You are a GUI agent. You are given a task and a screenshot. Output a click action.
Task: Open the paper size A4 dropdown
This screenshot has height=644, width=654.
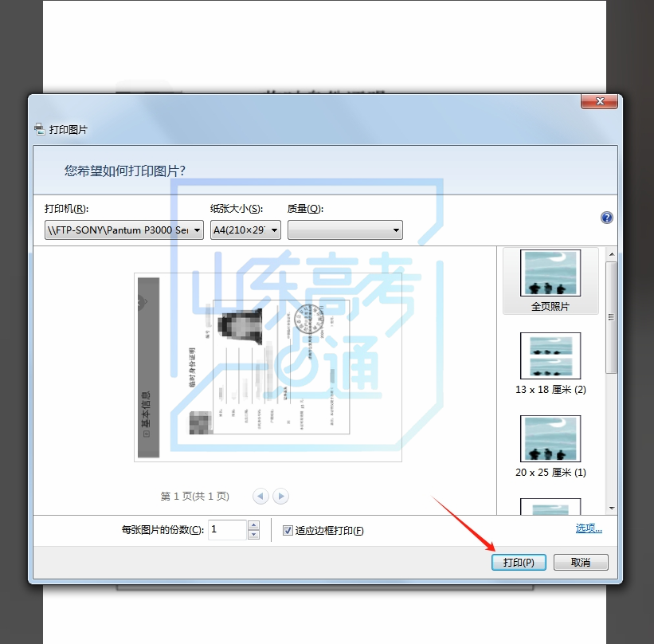245,230
